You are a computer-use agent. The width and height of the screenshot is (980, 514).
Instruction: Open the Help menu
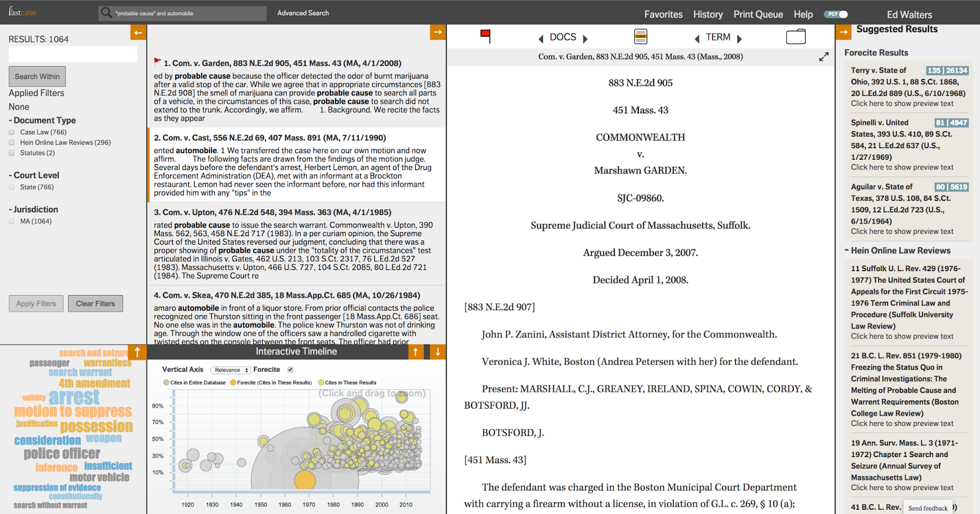click(803, 14)
